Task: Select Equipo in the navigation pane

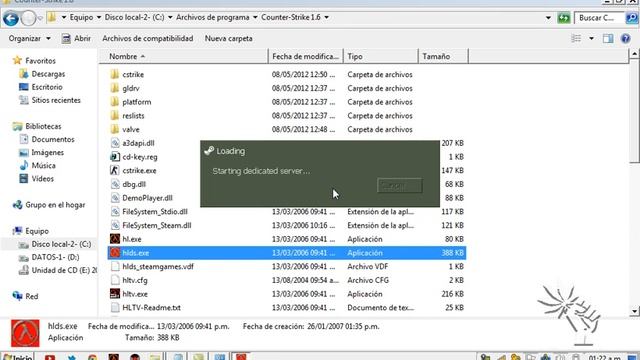Action: click(37, 231)
